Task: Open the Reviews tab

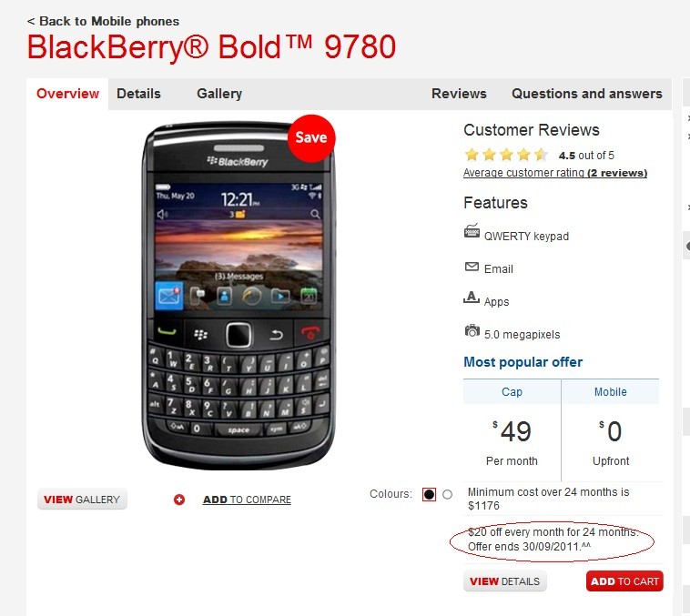Action: [459, 94]
